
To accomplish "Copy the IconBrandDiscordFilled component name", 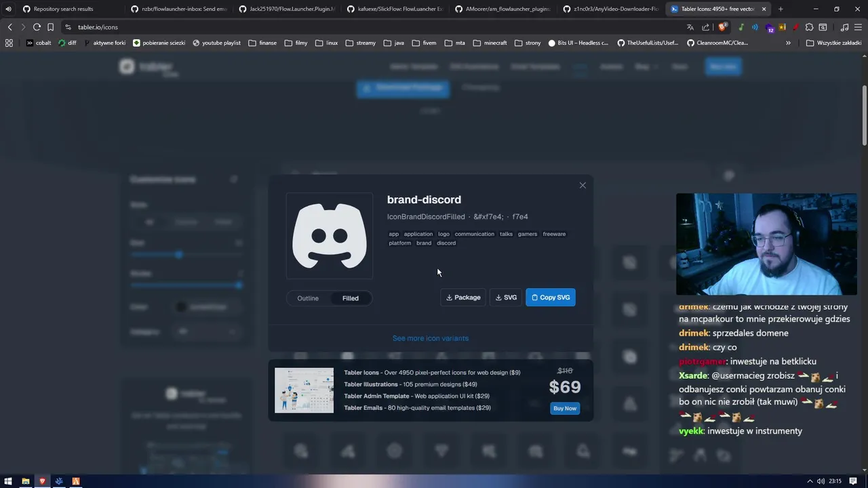I will tap(426, 217).
